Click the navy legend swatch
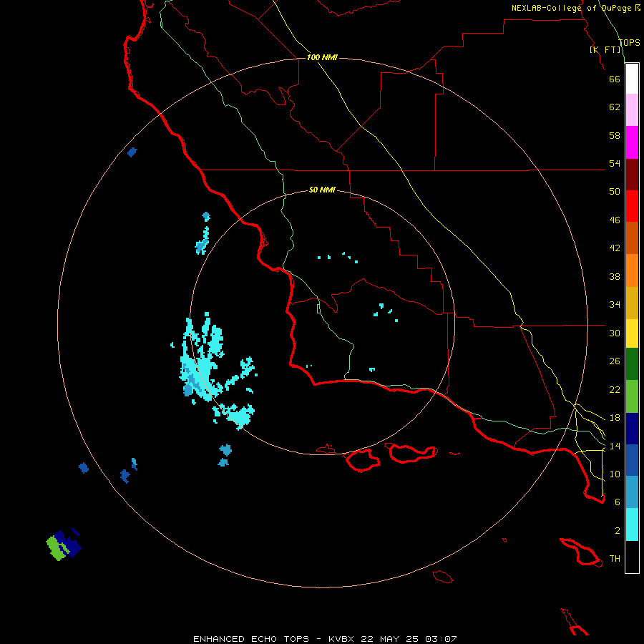The height and width of the screenshot is (644, 644). 632,429
